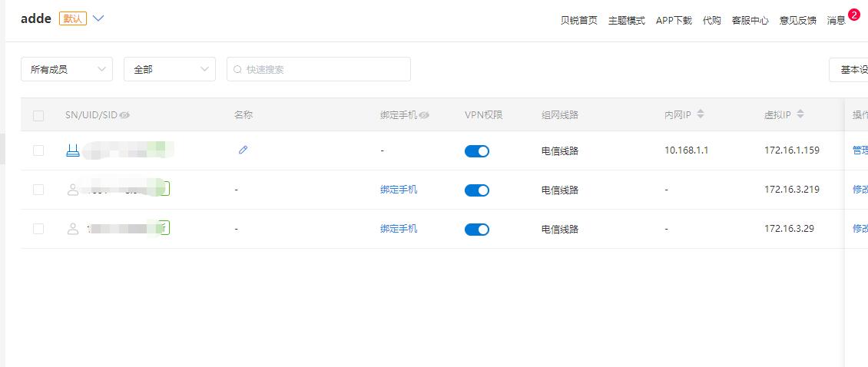Click the VPN权限 column header

pos(483,115)
